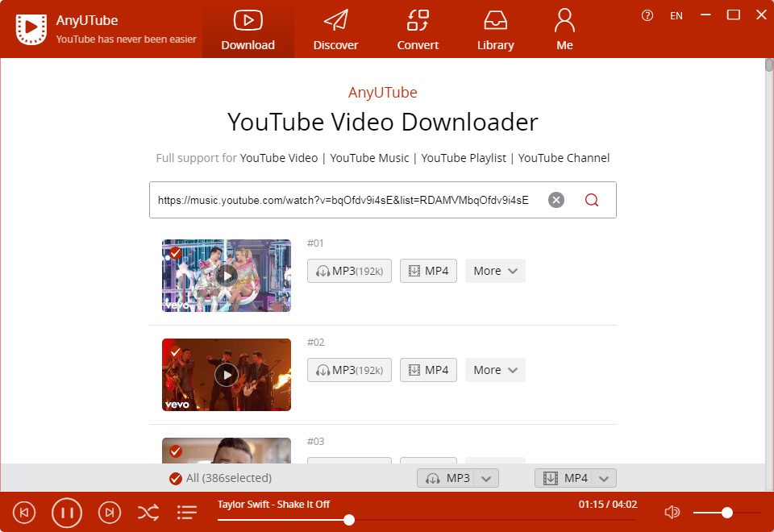Click the YouTube Channel text
The width and height of the screenshot is (774, 532).
coord(564,158)
